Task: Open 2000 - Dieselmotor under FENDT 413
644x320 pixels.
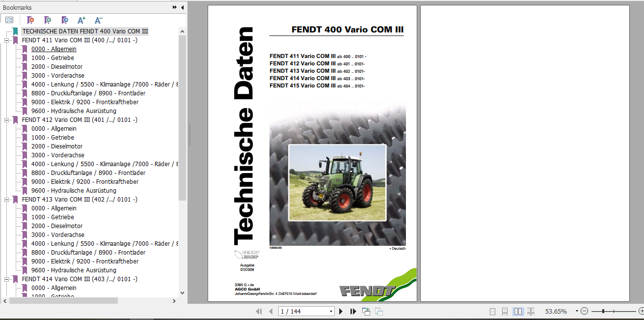Action: coord(57,226)
